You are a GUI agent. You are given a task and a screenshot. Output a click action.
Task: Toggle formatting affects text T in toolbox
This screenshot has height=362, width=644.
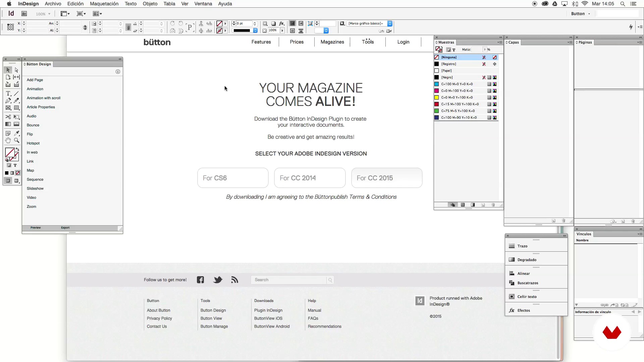15,165
